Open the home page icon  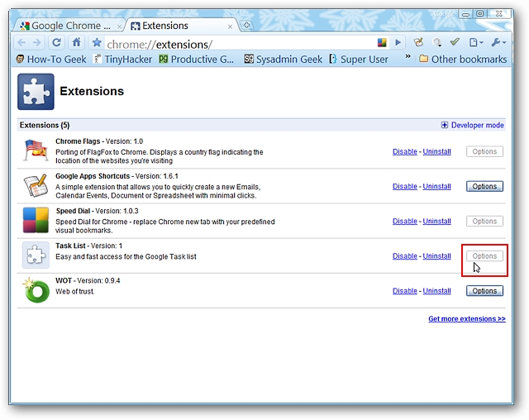pyautogui.click(x=76, y=42)
